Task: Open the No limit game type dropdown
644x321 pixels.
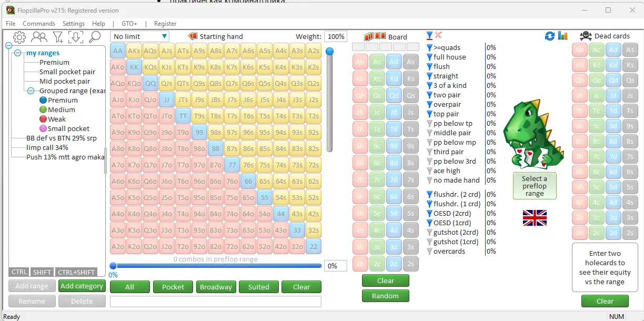Action: tap(140, 36)
